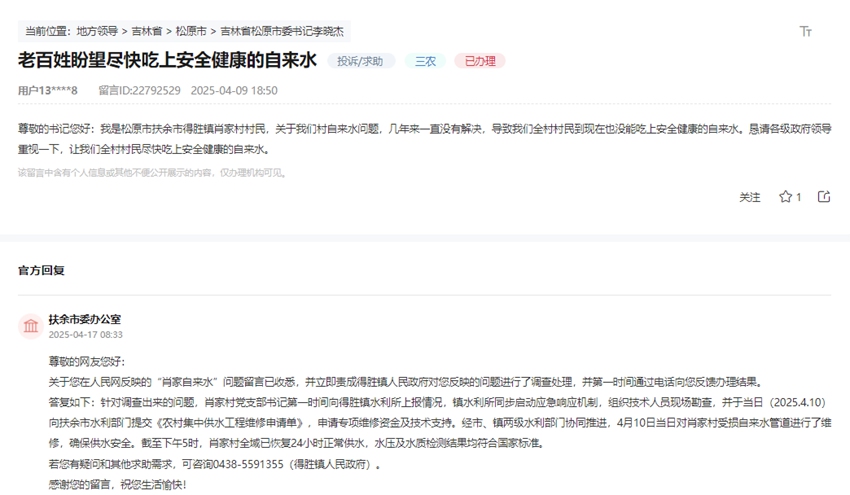Click the 已办理 status badge
Viewport: 850px width, 495px height.
pos(480,61)
